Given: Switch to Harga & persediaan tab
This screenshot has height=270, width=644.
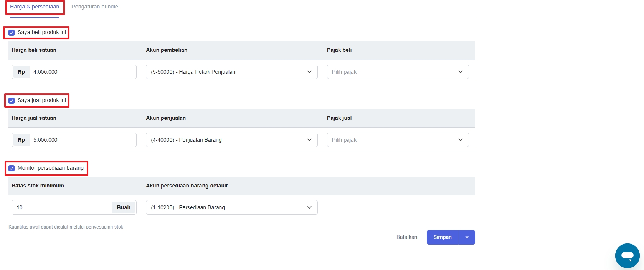Looking at the screenshot, I should pyautogui.click(x=35, y=7).
